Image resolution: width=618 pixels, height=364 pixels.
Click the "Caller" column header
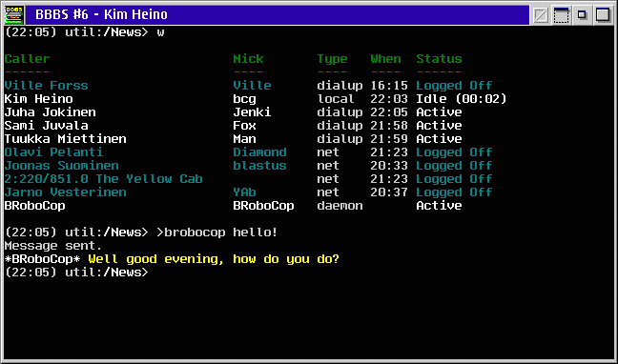(x=28, y=59)
